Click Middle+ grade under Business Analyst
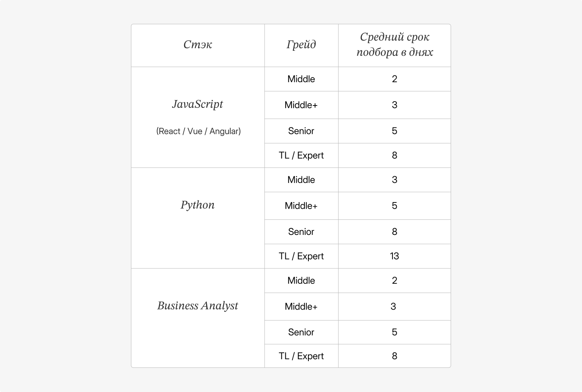Screen dimensions: 582x392 (301, 306)
